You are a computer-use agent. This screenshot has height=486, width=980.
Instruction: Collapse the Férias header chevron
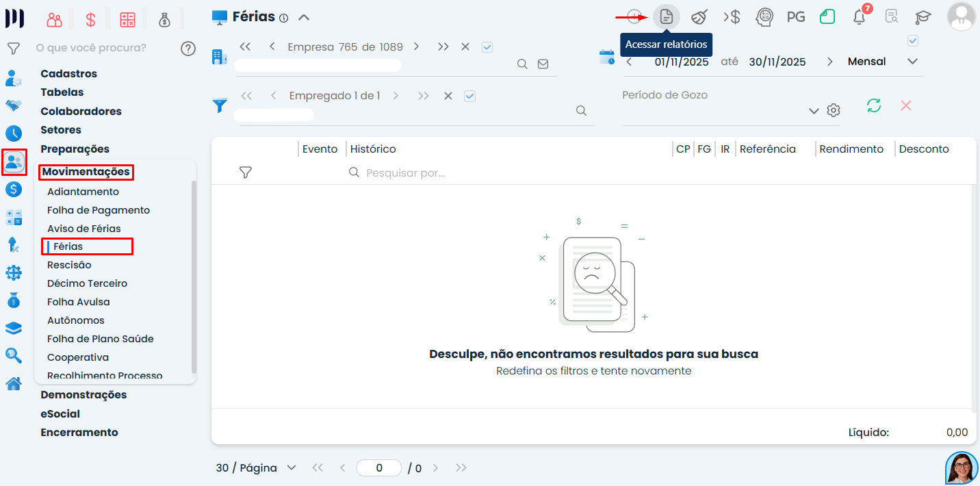pyautogui.click(x=304, y=17)
